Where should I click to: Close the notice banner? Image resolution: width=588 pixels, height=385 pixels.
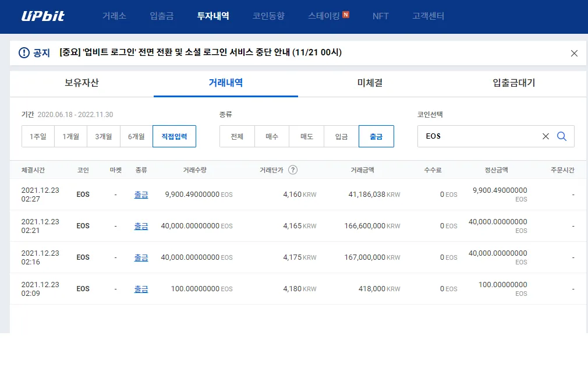[574, 54]
